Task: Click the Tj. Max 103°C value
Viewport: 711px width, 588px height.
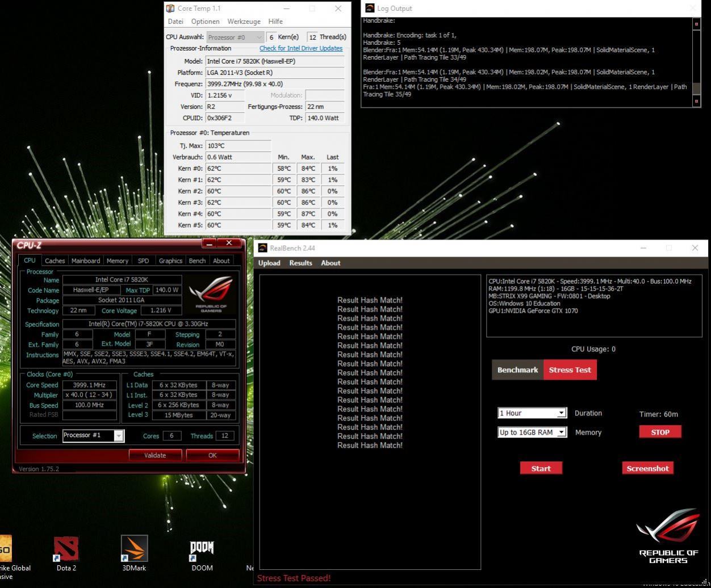Action: pos(238,145)
